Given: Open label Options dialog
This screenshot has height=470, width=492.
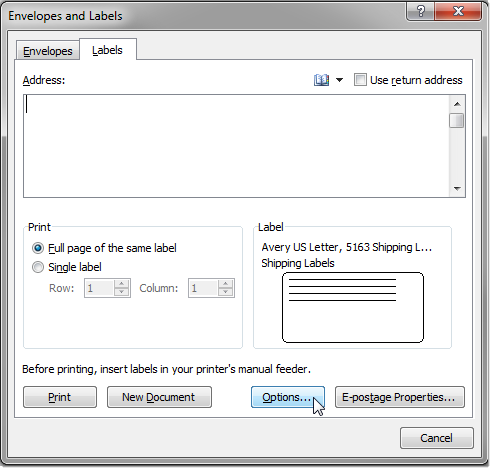Looking at the screenshot, I should [x=288, y=397].
